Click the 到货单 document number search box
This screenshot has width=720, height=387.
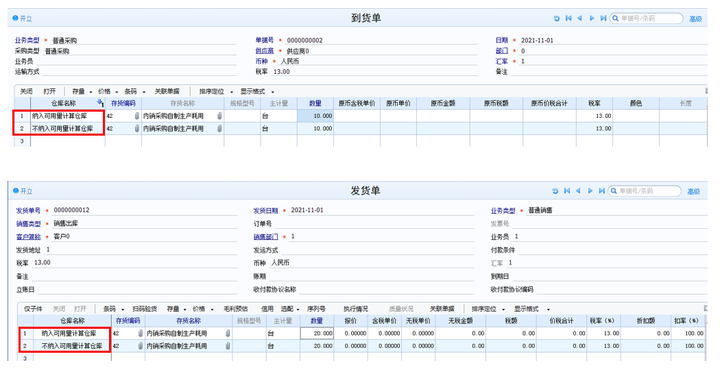click(646, 18)
